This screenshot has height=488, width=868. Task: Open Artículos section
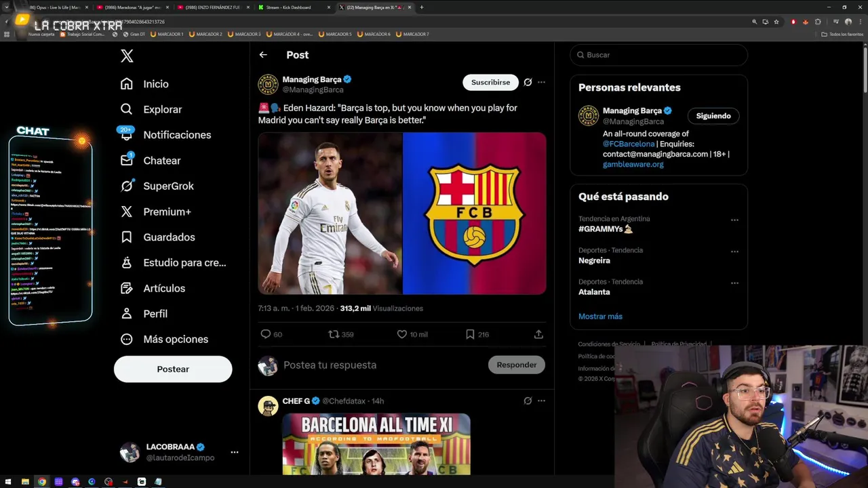153,288
